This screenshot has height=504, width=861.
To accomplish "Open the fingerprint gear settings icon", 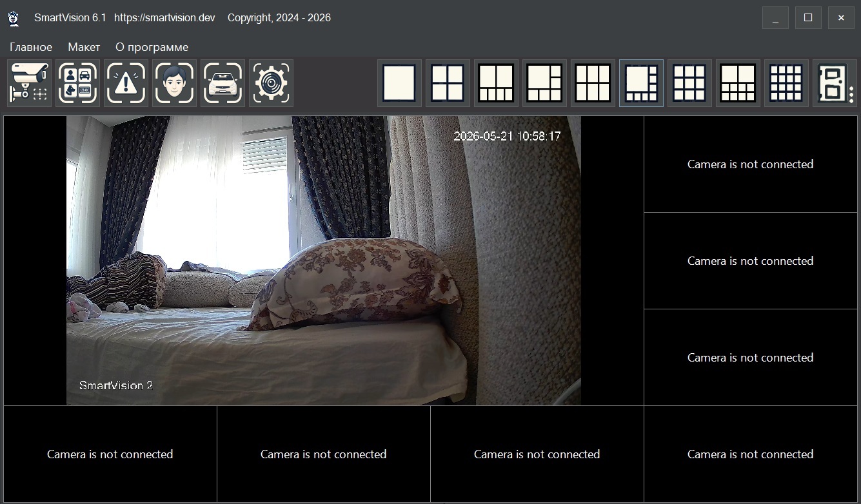I will [271, 83].
